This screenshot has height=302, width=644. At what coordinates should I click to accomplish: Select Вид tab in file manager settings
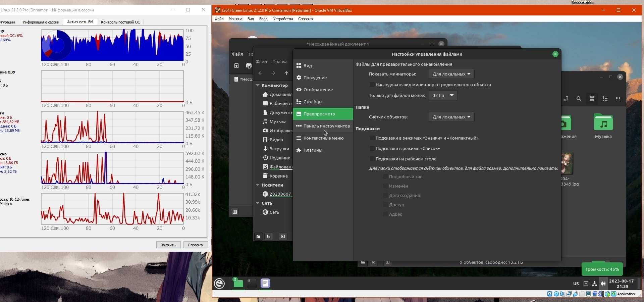(x=323, y=66)
